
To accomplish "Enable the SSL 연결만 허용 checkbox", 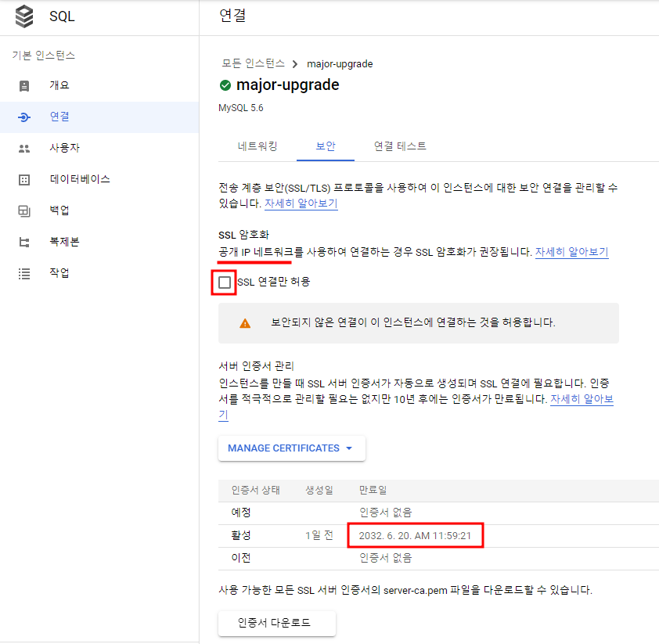I will click(225, 282).
